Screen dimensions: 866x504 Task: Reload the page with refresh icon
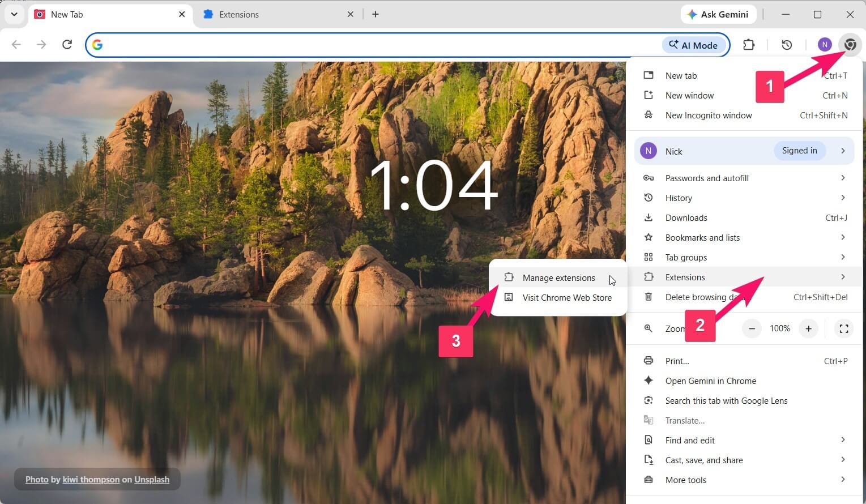coord(67,45)
